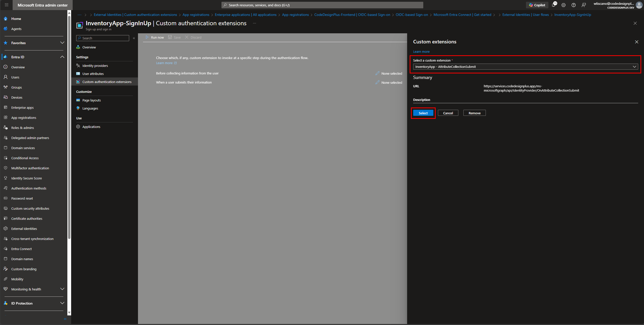Viewport: 644px width, 325px height.
Task: Open Domain services in sidebar
Action: click(23, 148)
